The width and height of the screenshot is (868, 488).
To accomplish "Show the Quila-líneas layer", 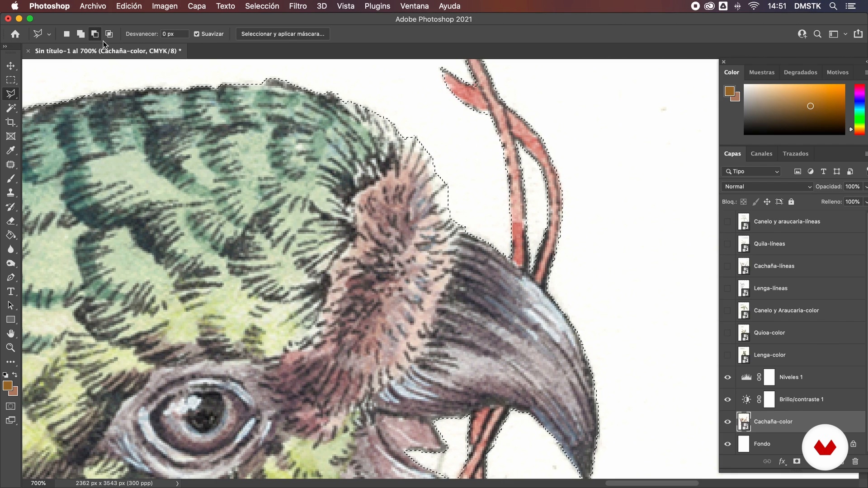I will pos(727,244).
